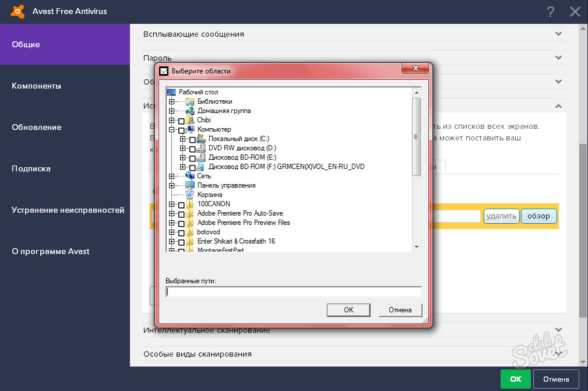Click the Корзина recycle bin icon
Screen dimensions: 588x391
(x=189, y=195)
